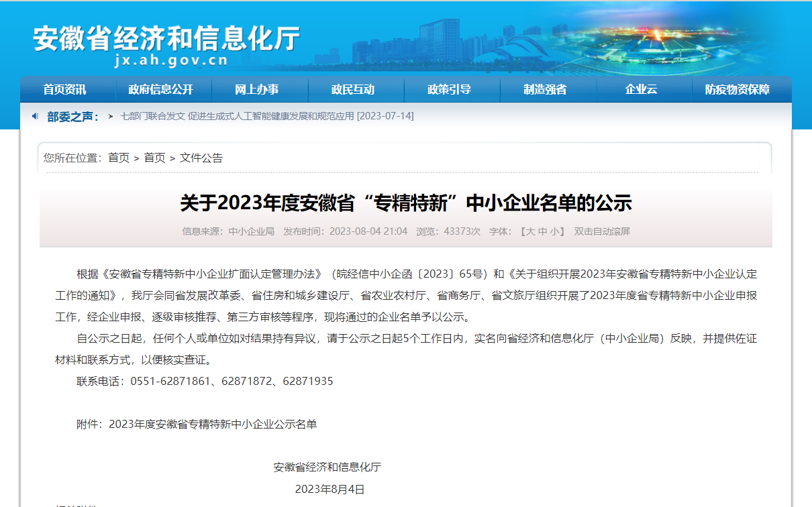
Task: Open the 政府信息公开 menu item
Action: coord(160,90)
